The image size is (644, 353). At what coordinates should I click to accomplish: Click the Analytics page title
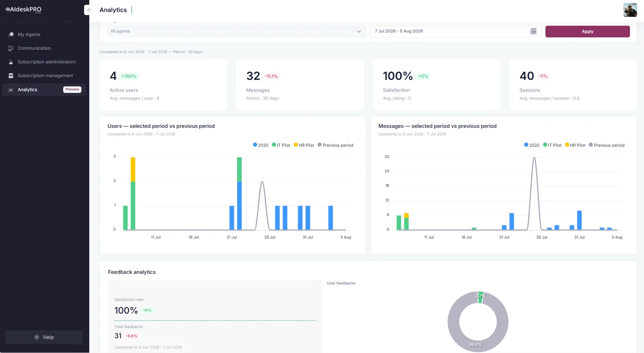coord(113,10)
